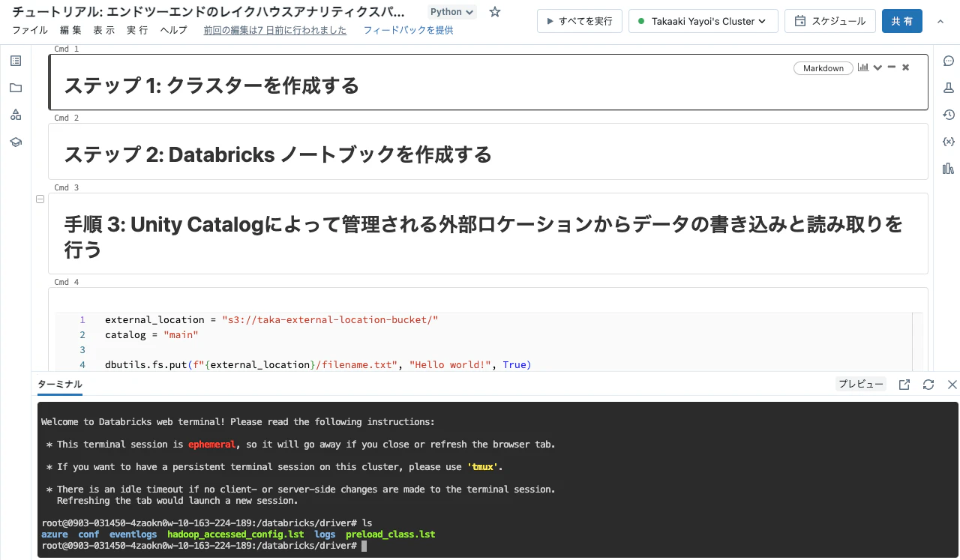This screenshot has height=560, width=960.
Task: Refresh the terminal session
Action: pos(928,385)
